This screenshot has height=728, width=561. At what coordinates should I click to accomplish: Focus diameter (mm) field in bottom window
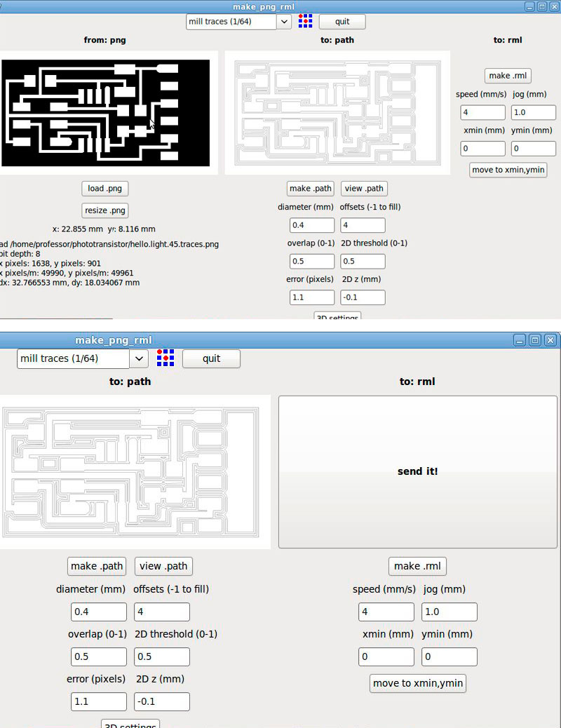[99, 612]
